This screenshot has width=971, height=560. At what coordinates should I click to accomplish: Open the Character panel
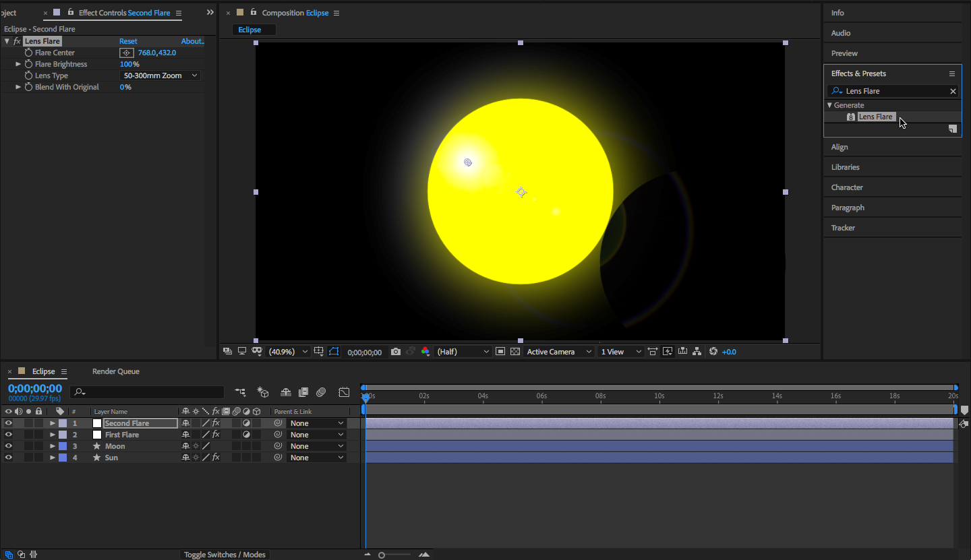pyautogui.click(x=847, y=187)
